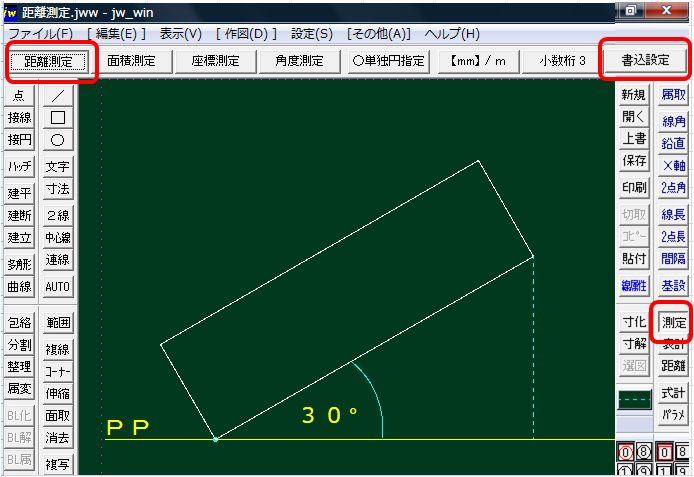Expand the 表示(V) menu
Viewport: 694px width, 477px height.
(180, 33)
